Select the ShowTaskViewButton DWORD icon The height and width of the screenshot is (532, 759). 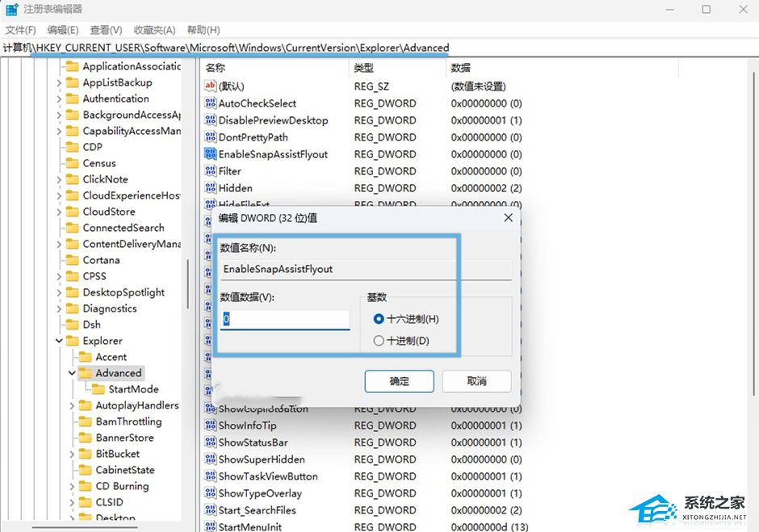click(210, 476)
